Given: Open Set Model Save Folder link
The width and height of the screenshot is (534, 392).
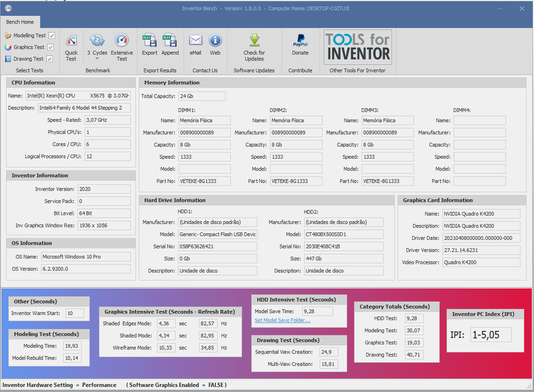Looking at the screenshot, I should click(x=282, y=320).
